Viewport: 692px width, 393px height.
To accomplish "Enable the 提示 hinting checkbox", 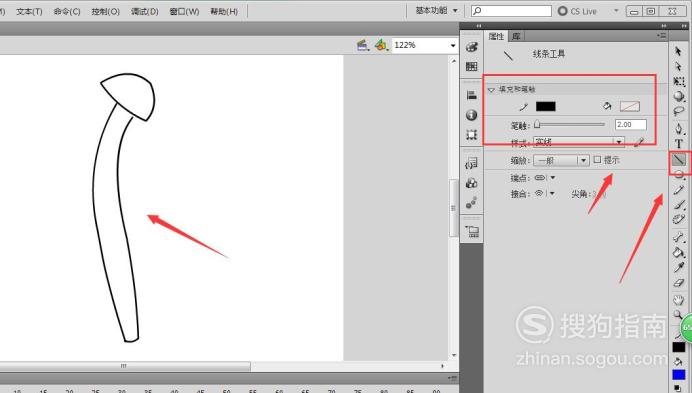I will coord(597,159).
